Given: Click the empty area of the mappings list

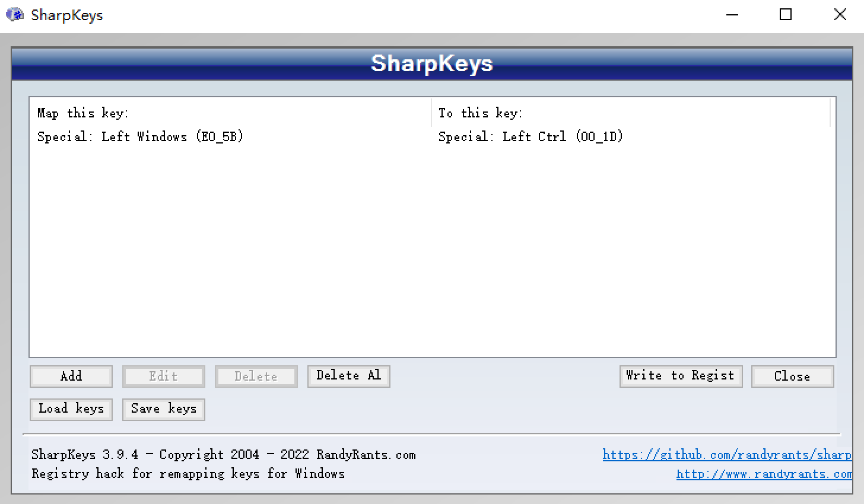Looking at the screenshot, I should [415, 249].
